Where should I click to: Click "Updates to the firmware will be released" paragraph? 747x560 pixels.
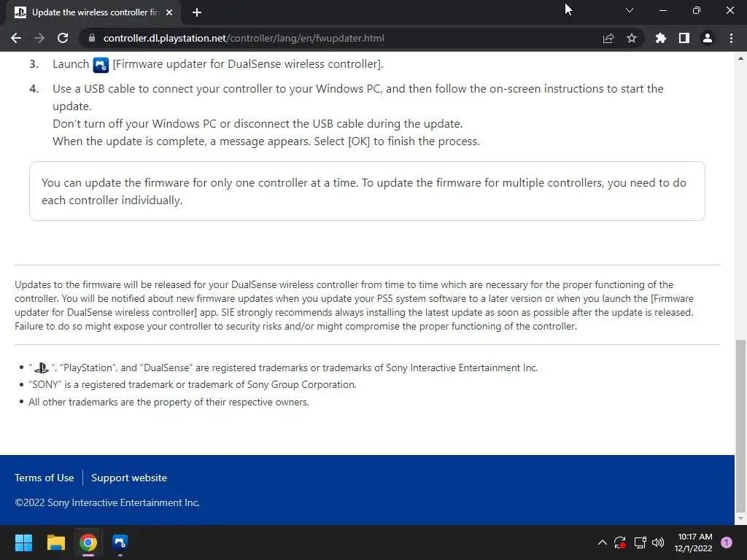[x=354, y=306]
